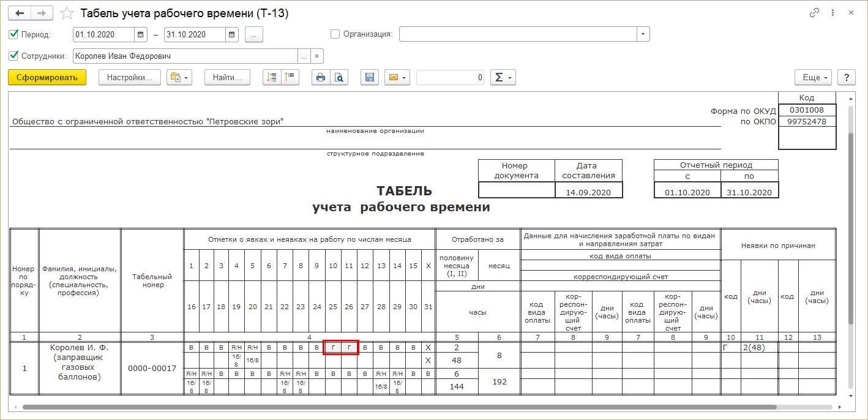The height and width of the screenshot is (420, 868).
Task: Select the ОКУД code cell 0301008
Action: point(807,110)
